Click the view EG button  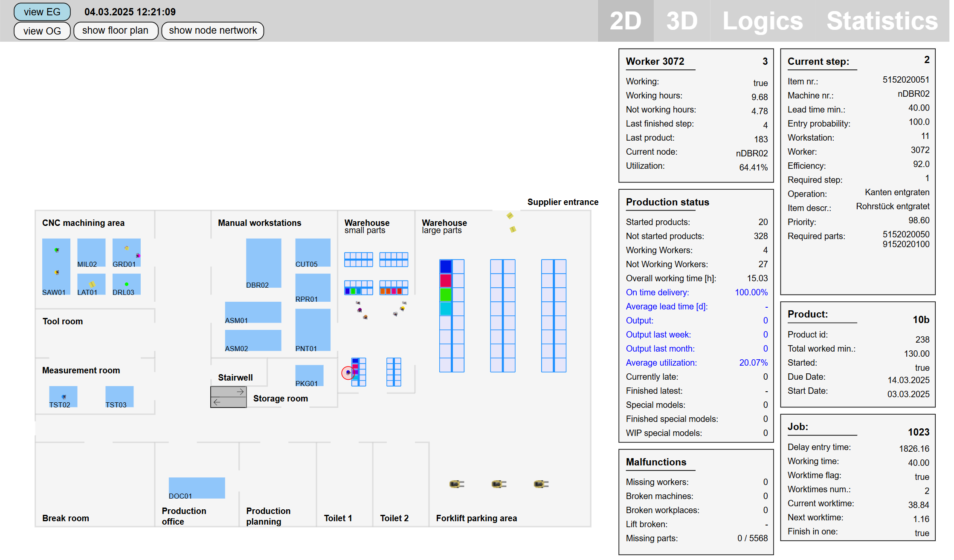pos(42,12)
